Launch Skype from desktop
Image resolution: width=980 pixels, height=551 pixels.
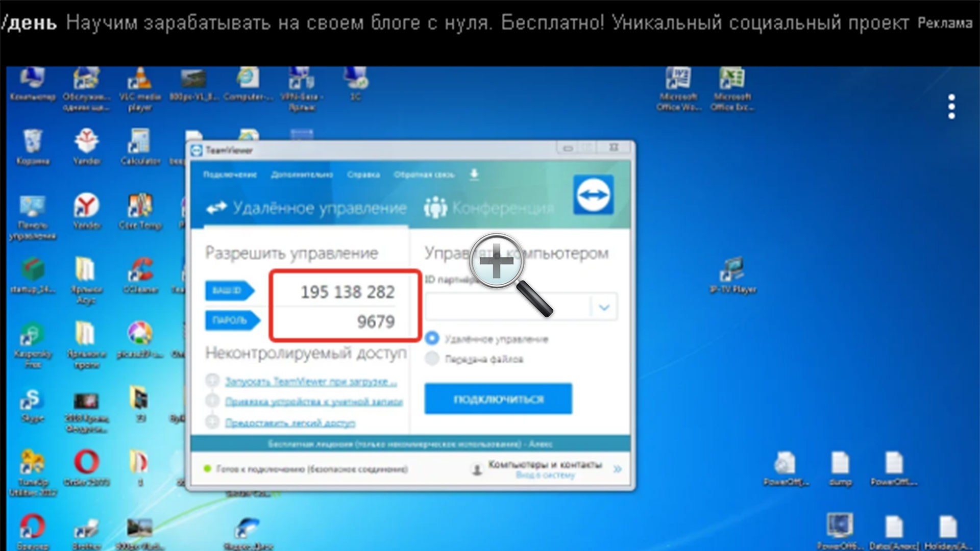33,406
